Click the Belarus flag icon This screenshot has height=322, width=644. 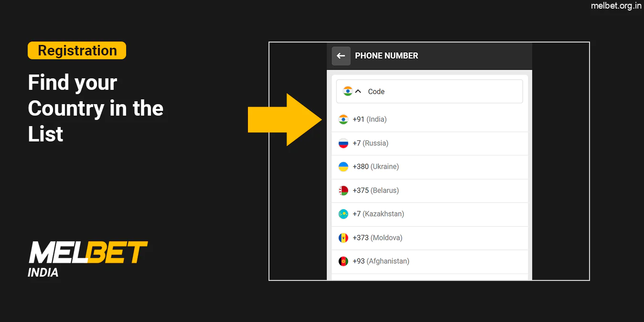(x=343, y=190)
